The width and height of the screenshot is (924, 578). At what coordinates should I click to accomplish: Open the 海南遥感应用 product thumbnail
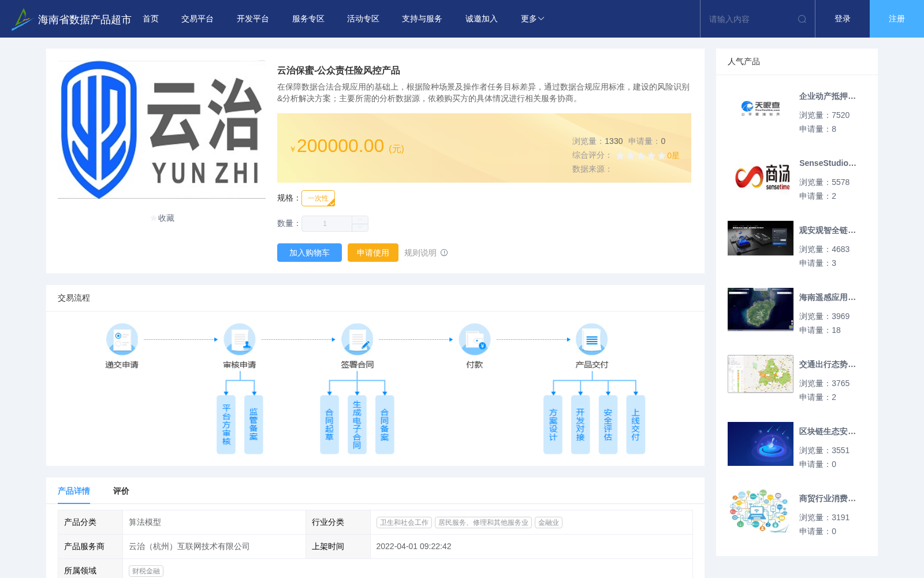[x=761, y=309]
